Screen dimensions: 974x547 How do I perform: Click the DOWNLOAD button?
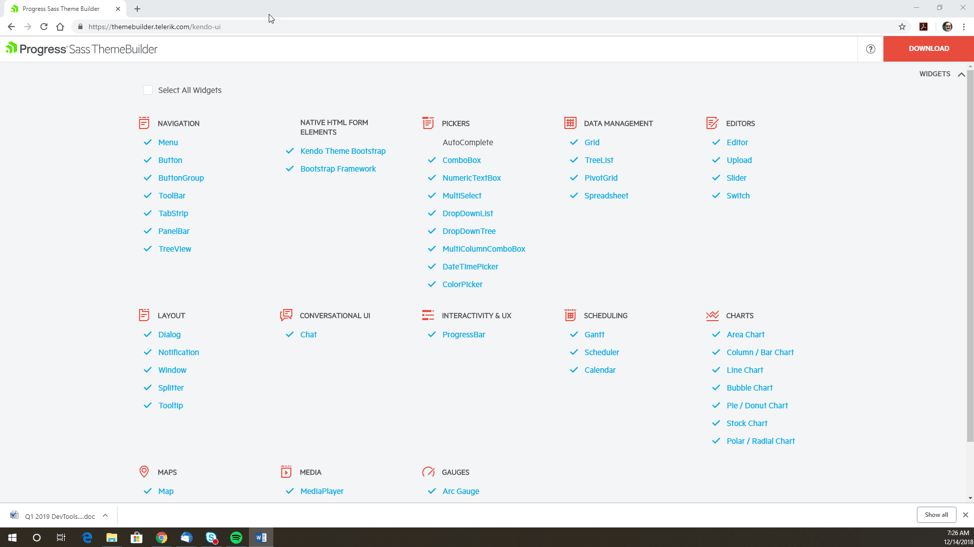click(928, 48)
